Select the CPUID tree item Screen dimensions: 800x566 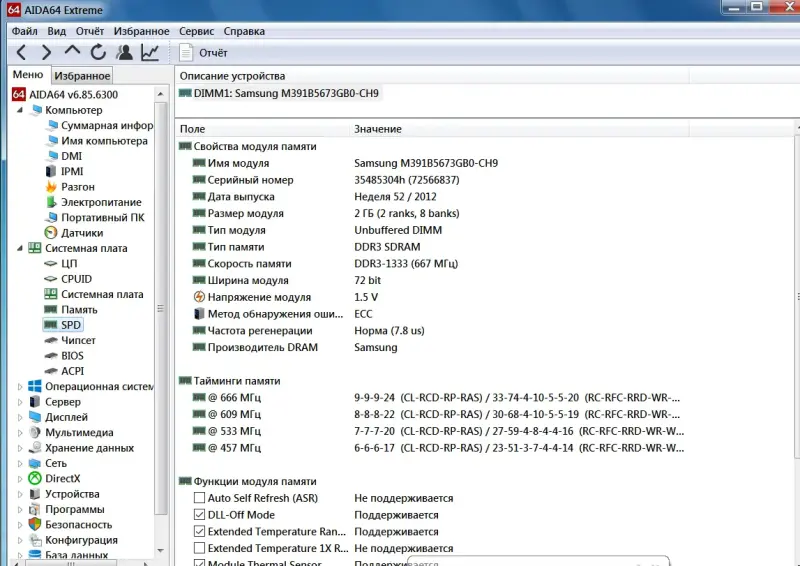pyautogui.click(x=68, y=279)
